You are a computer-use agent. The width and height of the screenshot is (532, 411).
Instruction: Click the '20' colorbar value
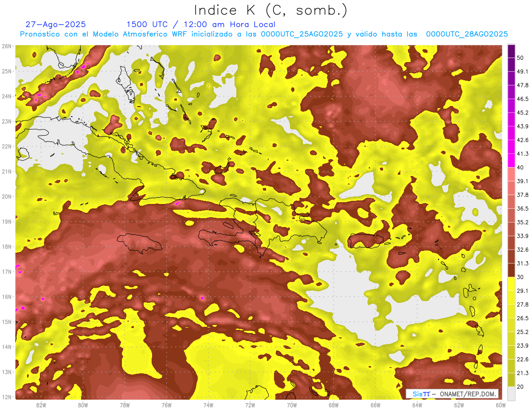[x=521, y=386]
